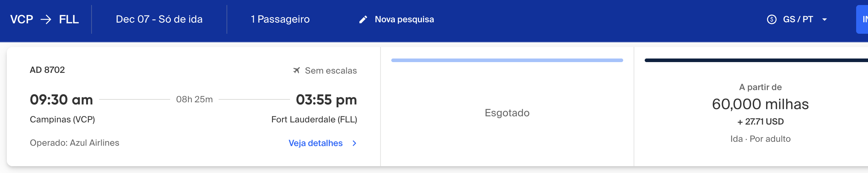Click the light blue fare bar
Viewport: 868px width, 173px height.
507,60
